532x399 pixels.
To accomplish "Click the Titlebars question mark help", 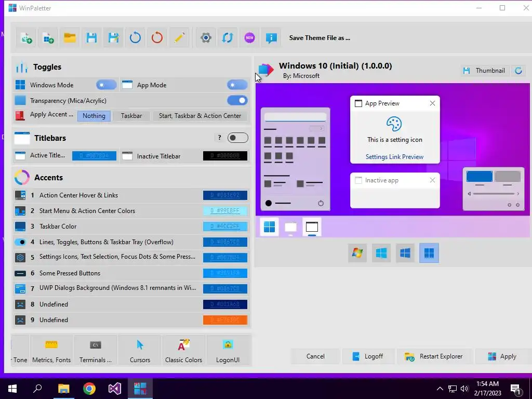I will [x=220, y=137].
